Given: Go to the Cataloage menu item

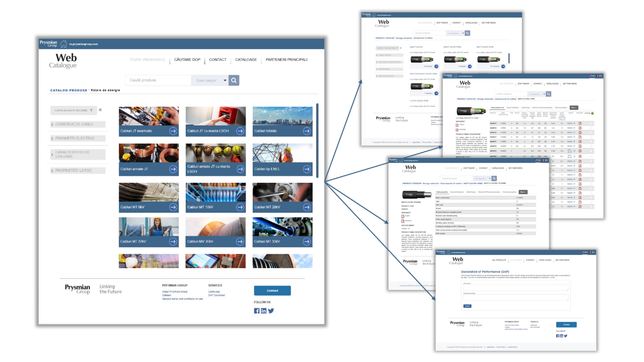Looking at the screenshot, I should pos(246,60).
